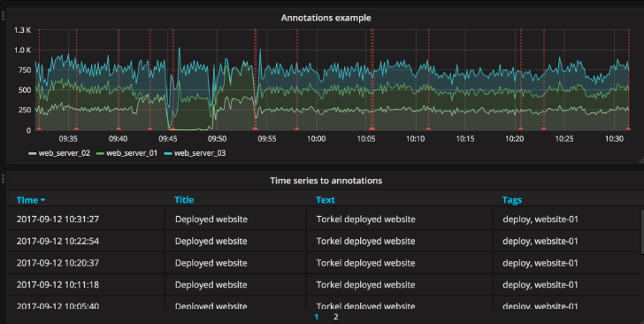Image resolution: width=644 pixels, height=324 pixels.
Task: Select page 1 in table pagination
Action: click(x=317, y=317)
